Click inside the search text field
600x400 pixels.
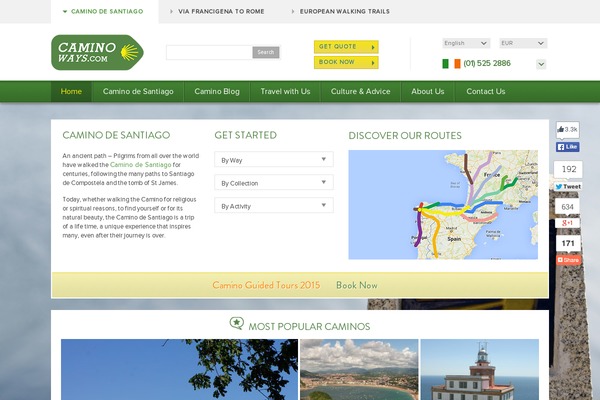pos(209,52)
